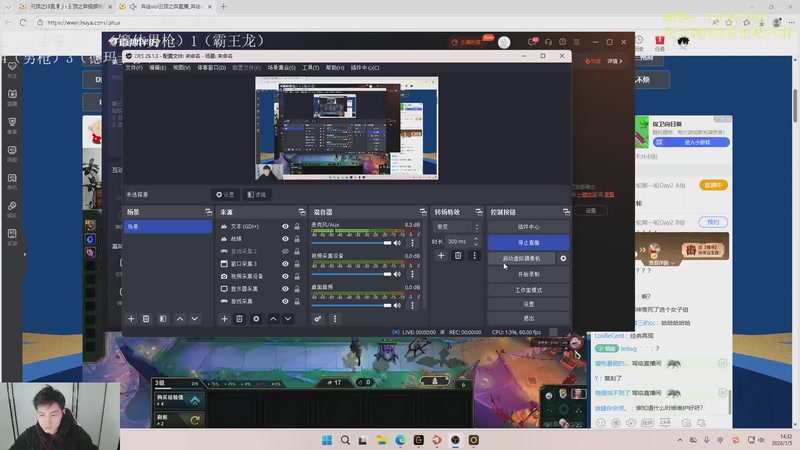Image resolution: width=800 pixels, height=450 pixels.
Task: Pop out the Sources dock panel icon
Action: click(x=302, y=212)
